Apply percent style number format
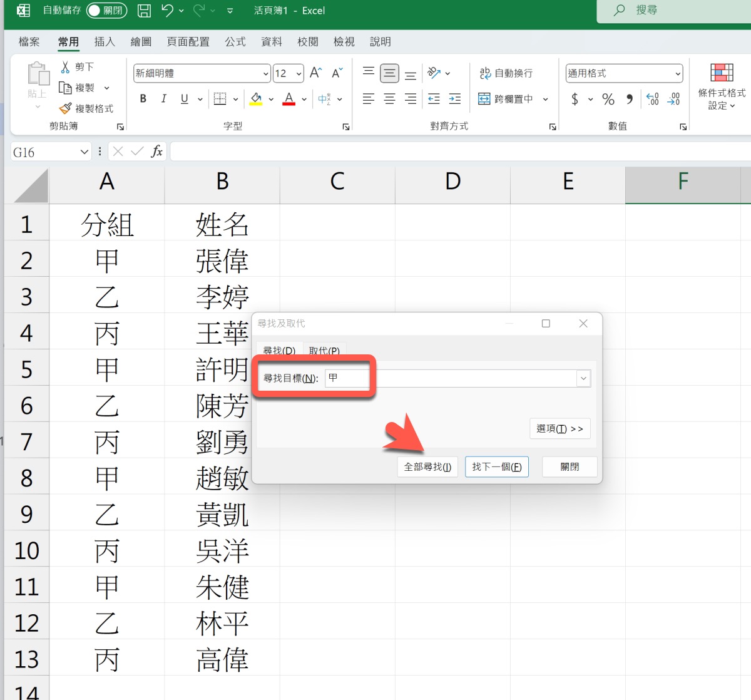The width and height of the screenshot is (751, 700). [608, 99]
